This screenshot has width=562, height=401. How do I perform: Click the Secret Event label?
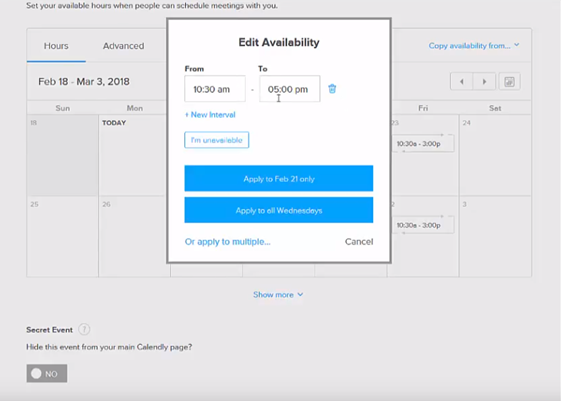(x=49, y=330)
